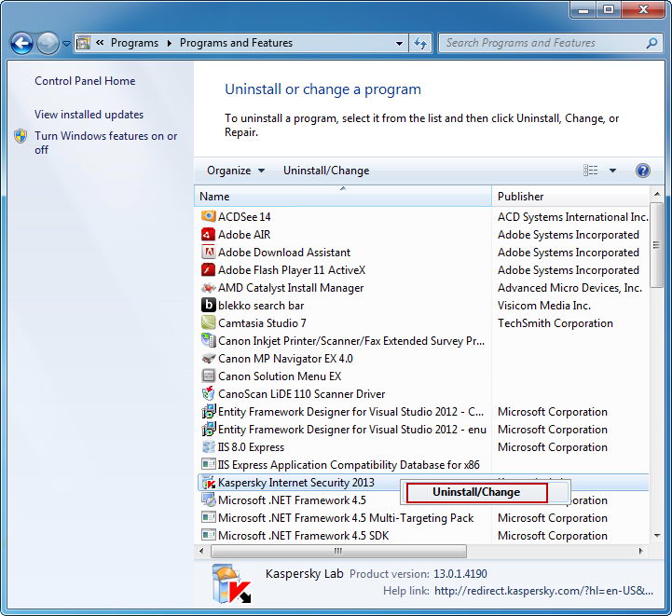The width and height of the screenshot is (672, 616).
Task: Click the refresh button beside the address bar
Action: (x=420, y=43)
